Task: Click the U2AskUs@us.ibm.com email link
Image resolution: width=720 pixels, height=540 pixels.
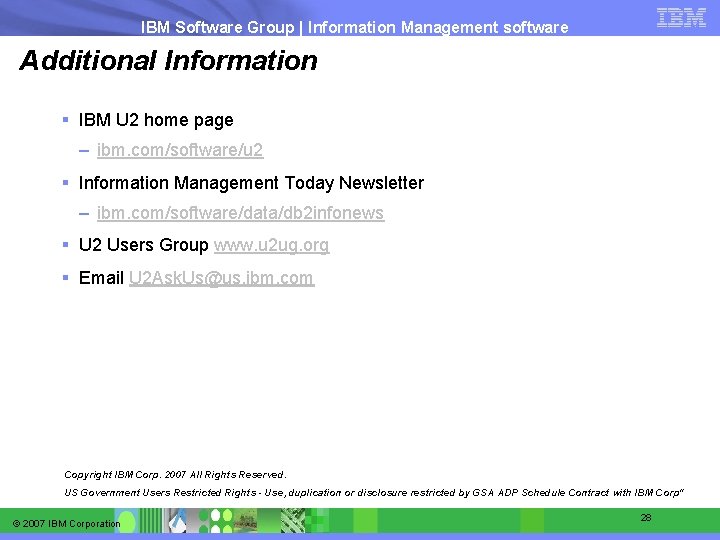Action: click(222, 278)
